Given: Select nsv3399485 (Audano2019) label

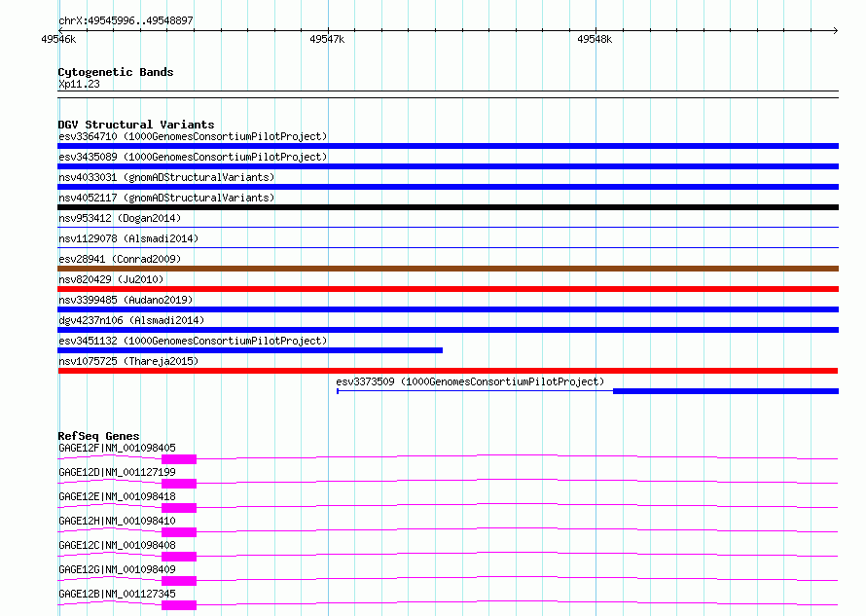Looking at the screenshot, I should tap(126, 300).
